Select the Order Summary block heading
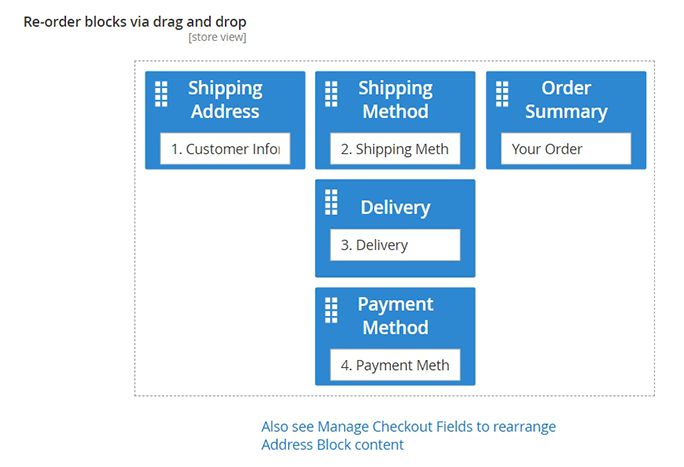The height and width of the screenshot is (467, 684). (x=566, y=99)
